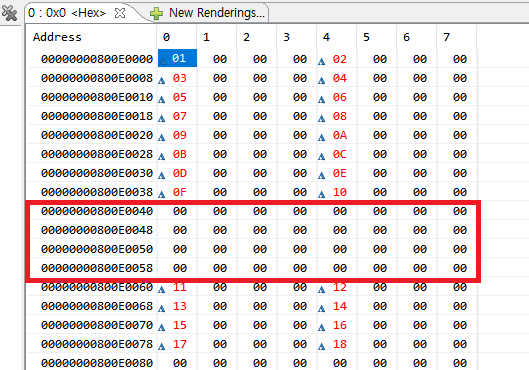Click address 00000000800E0038
529x370 pixels.
[x=97, y=192]
